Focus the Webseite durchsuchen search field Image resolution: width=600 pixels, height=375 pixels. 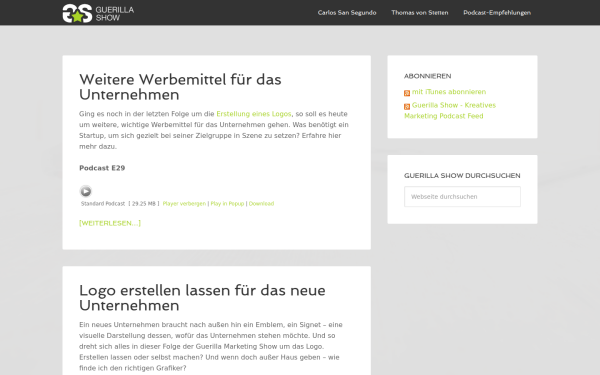[x=462, y=197]
